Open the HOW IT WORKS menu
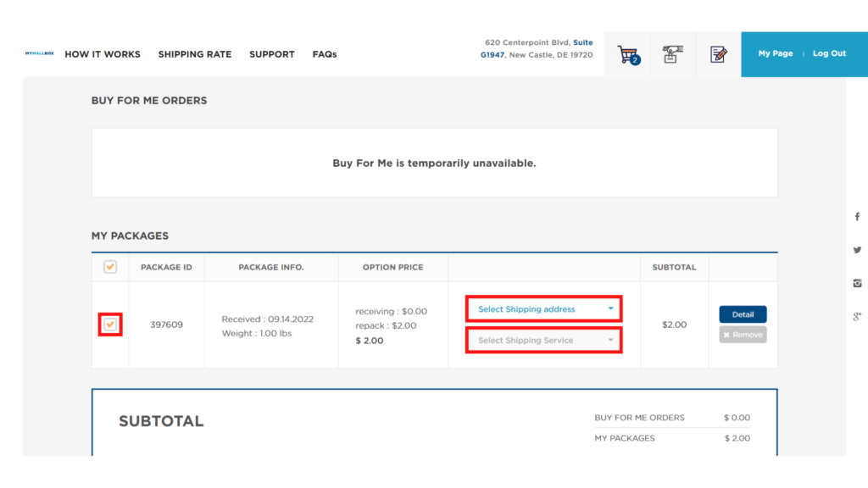The height and width of the screenshot is (488, 868). [x=103, y=54]
